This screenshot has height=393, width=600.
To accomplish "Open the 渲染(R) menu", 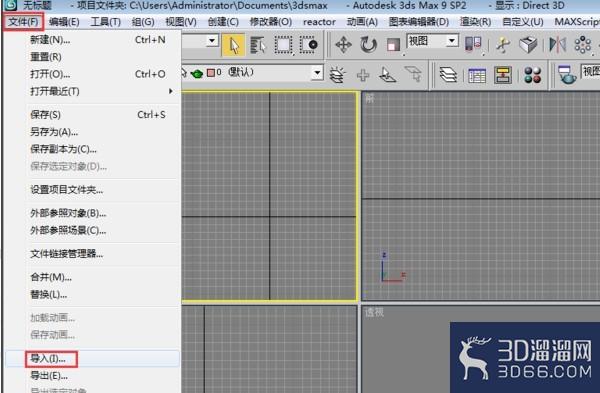I will tap(476, 22).
